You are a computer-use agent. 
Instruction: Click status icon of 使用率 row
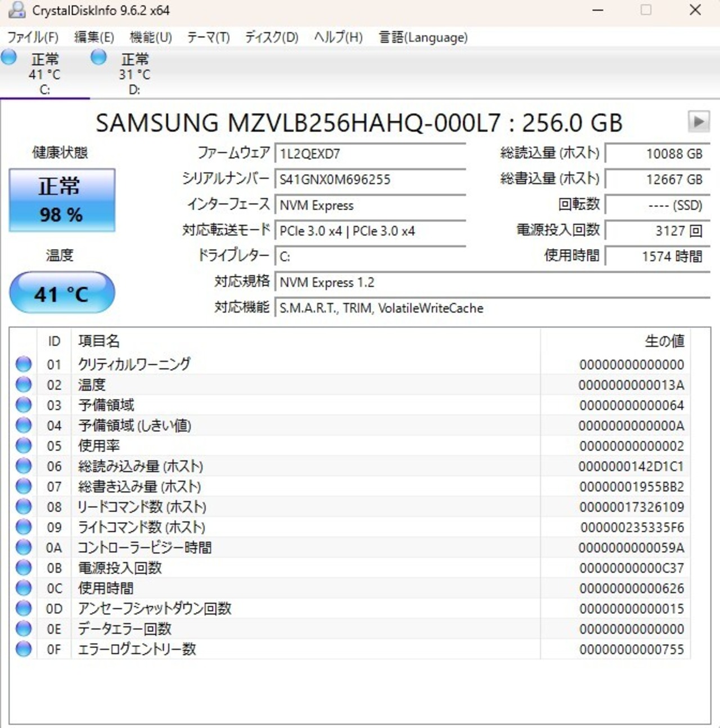24,445
